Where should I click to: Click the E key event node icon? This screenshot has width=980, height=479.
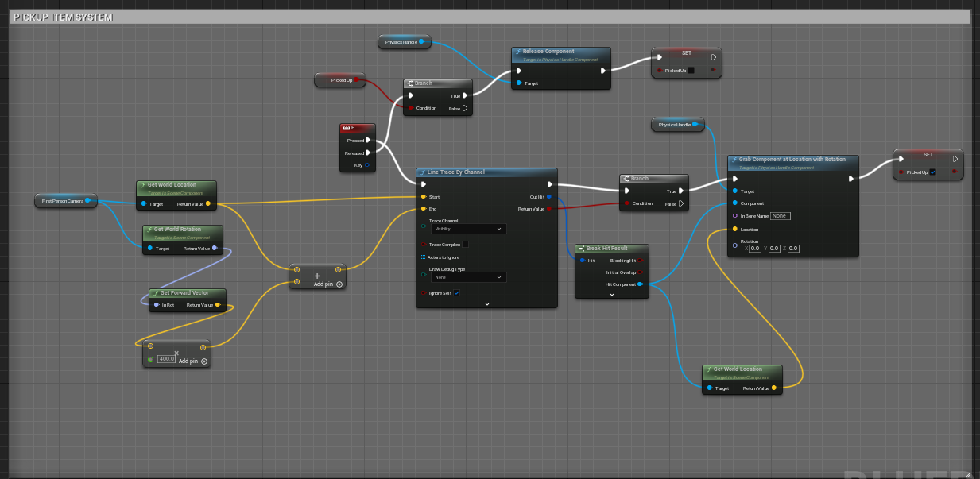(x=346, y=128)
